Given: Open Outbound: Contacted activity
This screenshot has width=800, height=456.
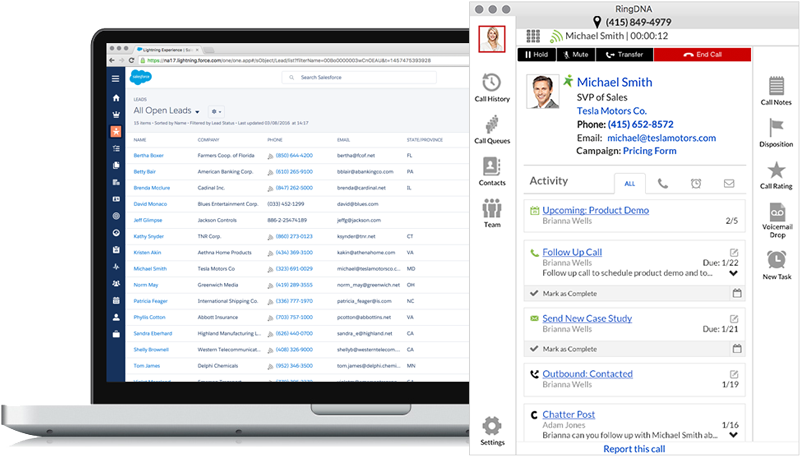Looking at the screenshot, I should coord(587,374).
